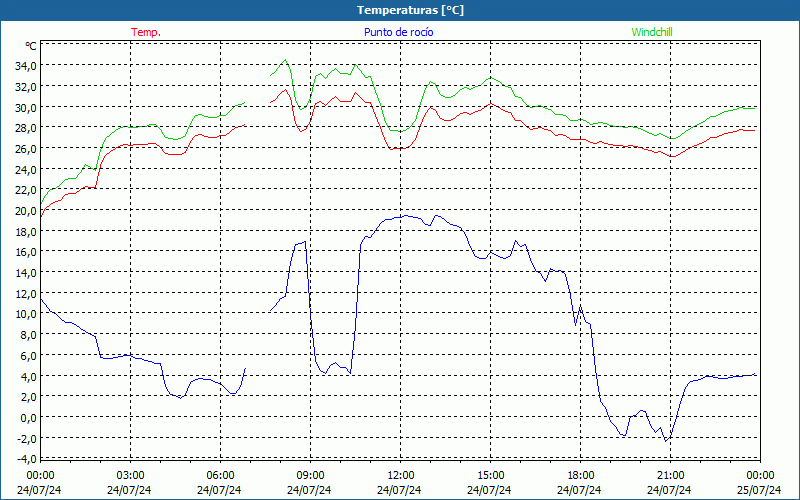Click the 20,0 y-axis value
The height and width of the screenshot is (500, 800).
tap(26, 211)
